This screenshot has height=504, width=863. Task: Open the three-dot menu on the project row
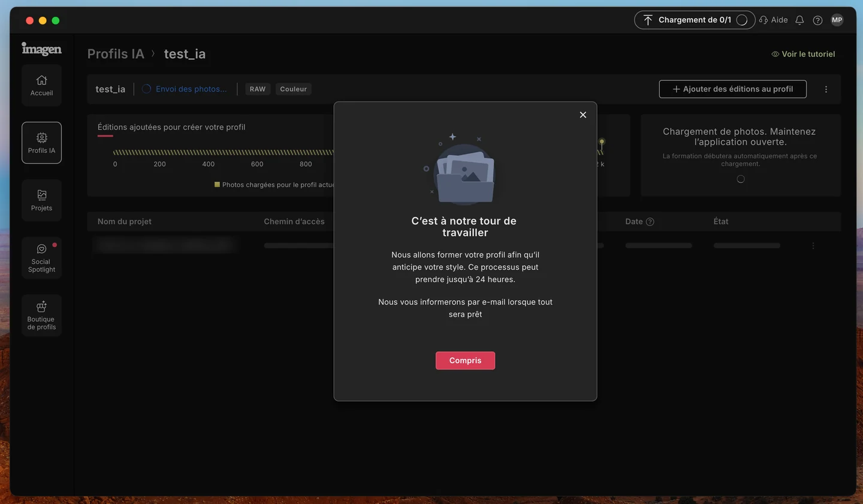(813, 246)
